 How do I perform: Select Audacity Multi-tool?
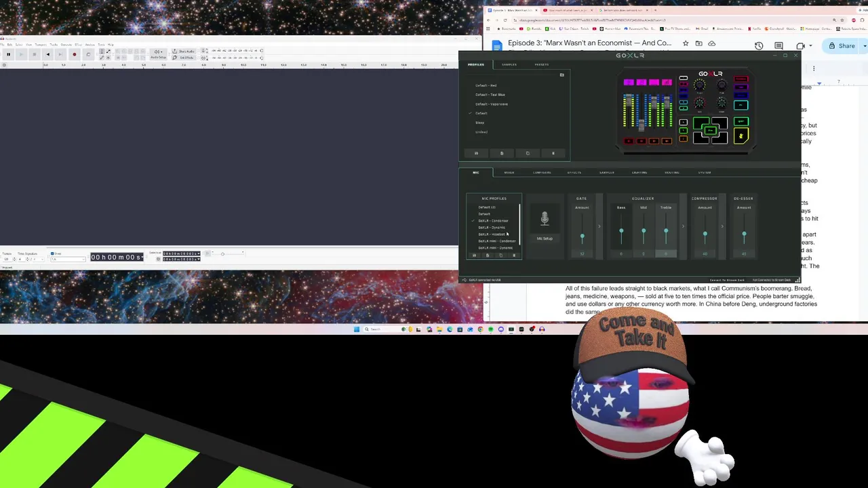[x=108, y=58]
